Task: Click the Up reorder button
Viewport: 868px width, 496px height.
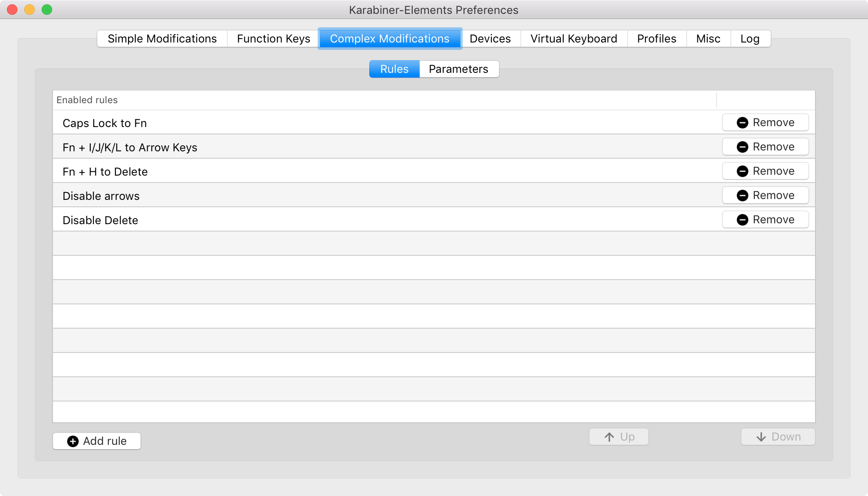Action: pos(619,437)
